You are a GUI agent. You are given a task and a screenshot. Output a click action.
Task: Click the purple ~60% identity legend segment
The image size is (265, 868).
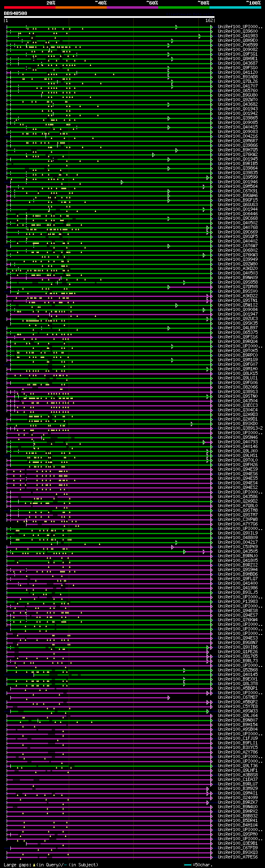[132, 7]
